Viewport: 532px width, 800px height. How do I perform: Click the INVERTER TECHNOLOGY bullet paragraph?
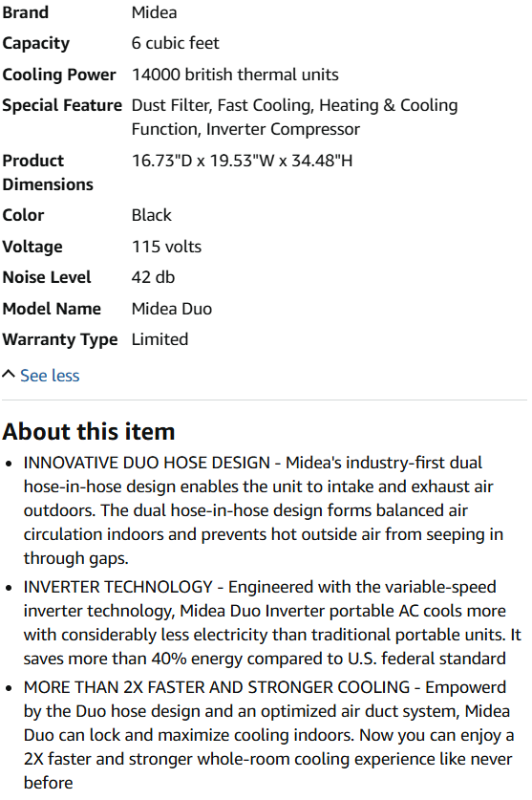pos(272,623)
